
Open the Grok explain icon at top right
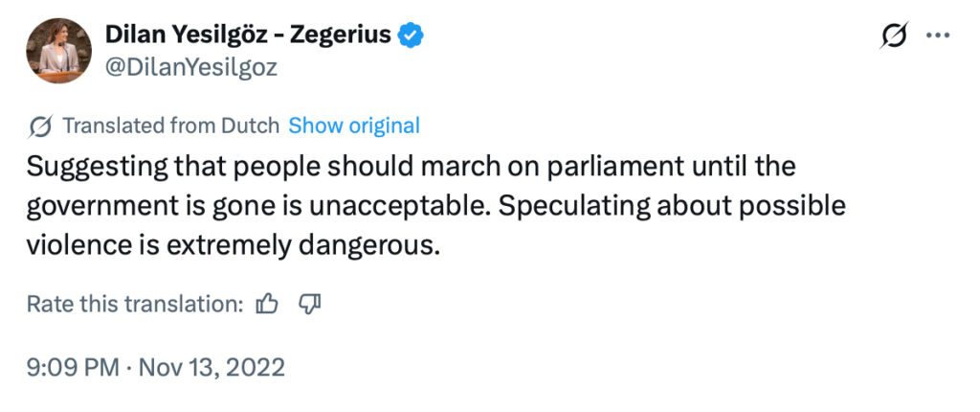click(893, 35)
